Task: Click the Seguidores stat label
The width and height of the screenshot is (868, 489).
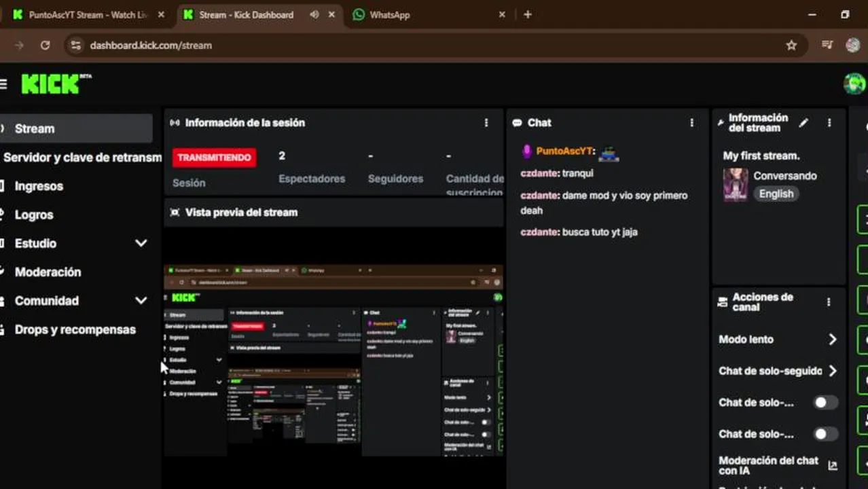Action: click(395, 179)
